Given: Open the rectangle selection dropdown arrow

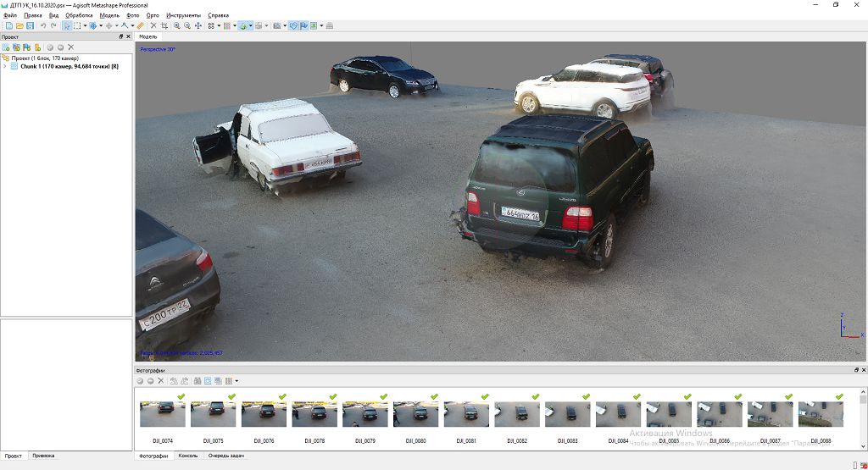Looking at the screenshot, I should (x=85, y=26).
